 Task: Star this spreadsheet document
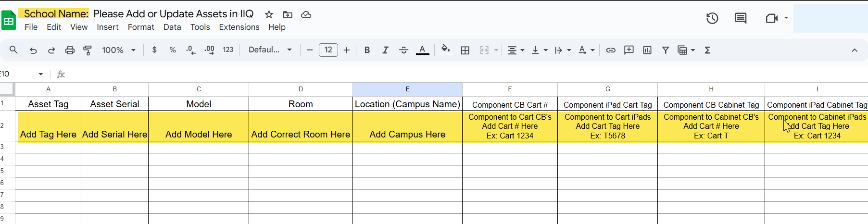269,14
